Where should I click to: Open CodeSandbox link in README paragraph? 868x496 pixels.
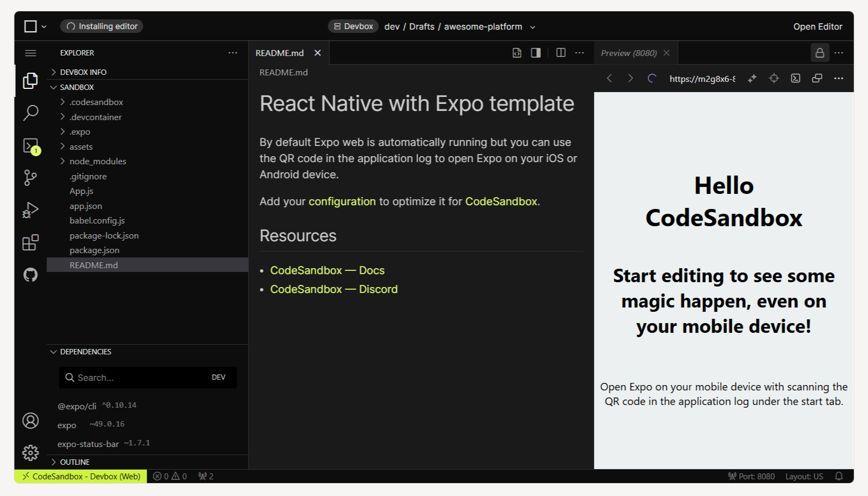coord(501,201)
